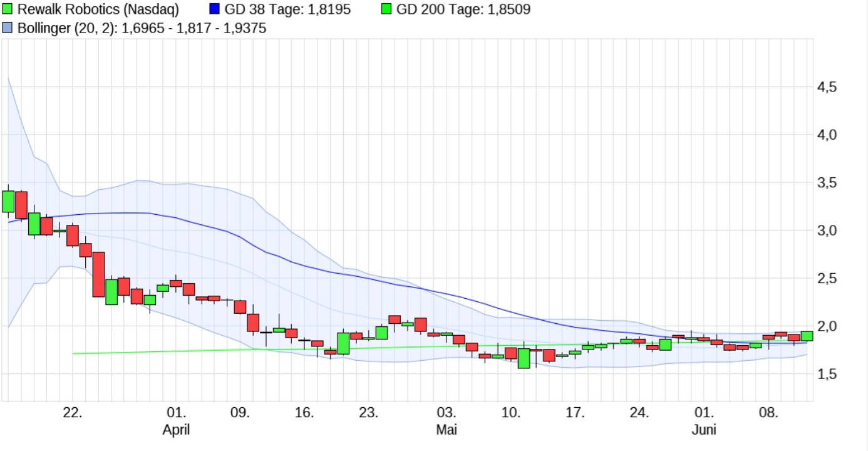Click the '01.' date label above April
This screenshot has height=451, width=868.
177,413
